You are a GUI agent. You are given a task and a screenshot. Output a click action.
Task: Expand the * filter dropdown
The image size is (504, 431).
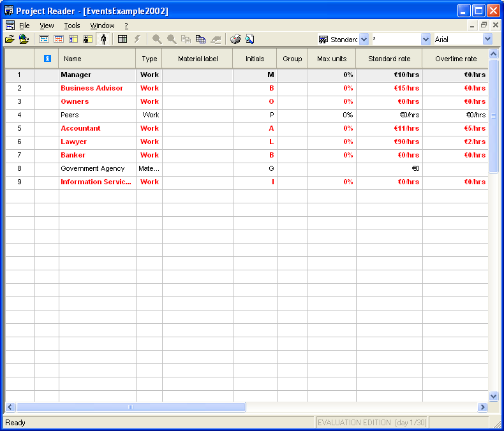pyautogui.click(x=426, y=40)
